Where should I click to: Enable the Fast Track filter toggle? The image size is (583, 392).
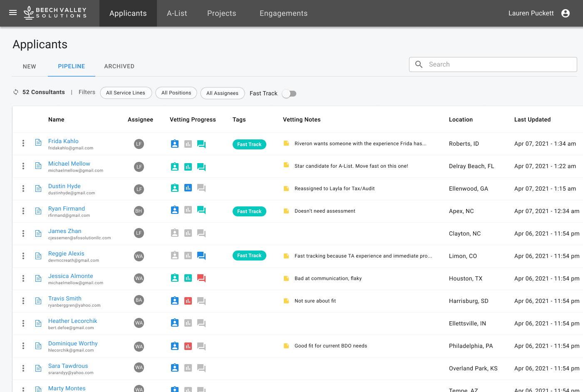click(x=289, y=94)
